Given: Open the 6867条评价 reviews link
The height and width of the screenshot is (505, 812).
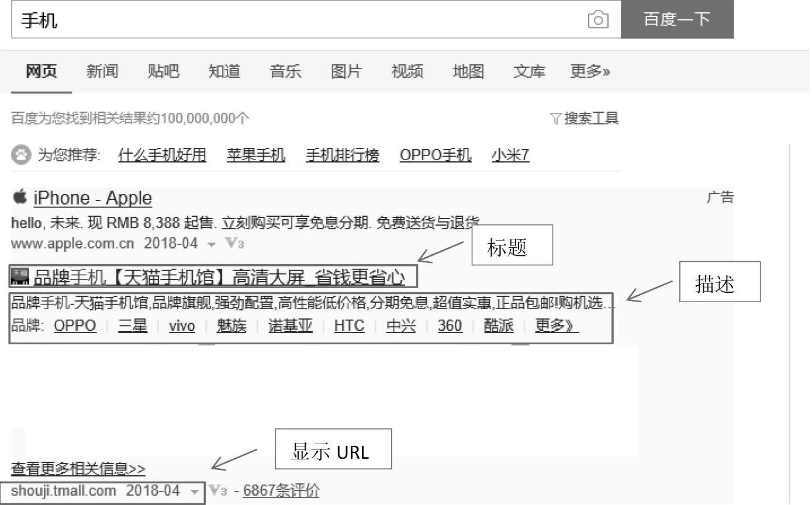Looking at the screenshot, I should pos(281,491).
